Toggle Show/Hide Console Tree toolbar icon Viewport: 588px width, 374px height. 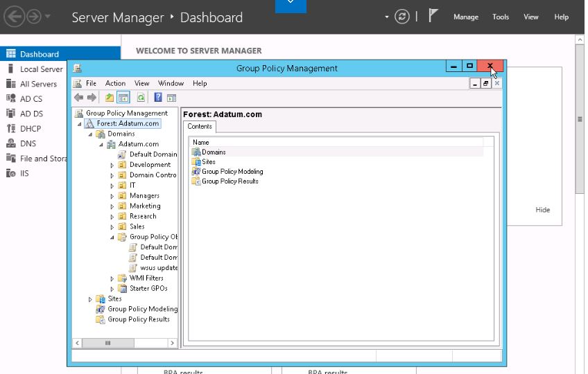[x=123, y=98]
